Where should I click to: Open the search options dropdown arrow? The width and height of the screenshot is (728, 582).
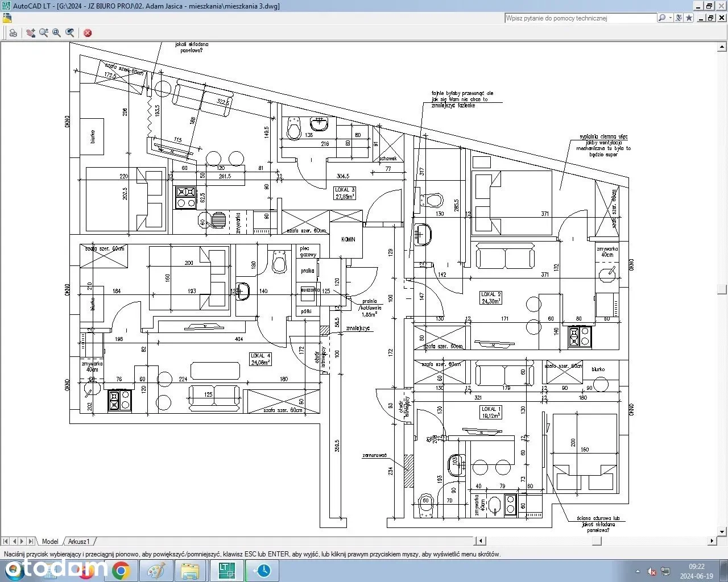(x=670, y=18)
